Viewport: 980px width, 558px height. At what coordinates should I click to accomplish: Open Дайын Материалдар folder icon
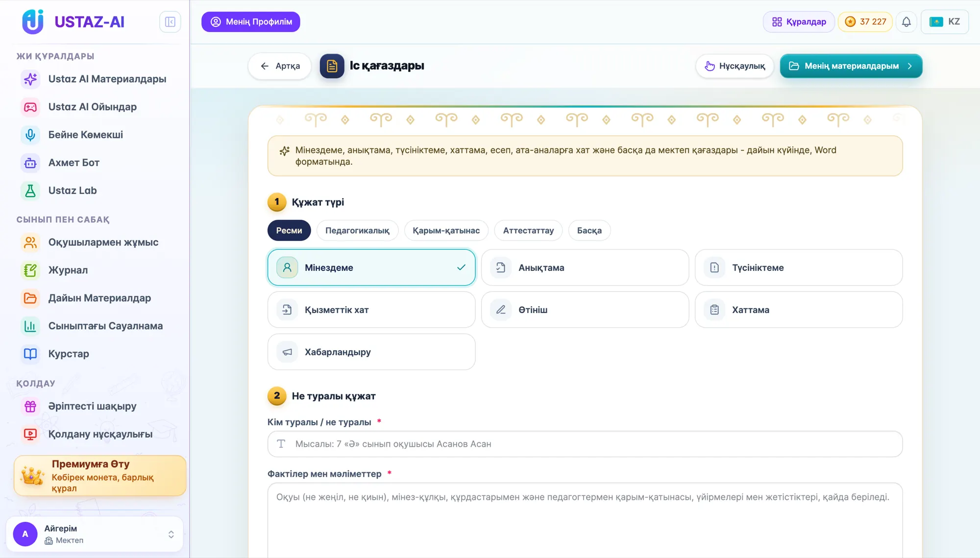coord(30,298)
